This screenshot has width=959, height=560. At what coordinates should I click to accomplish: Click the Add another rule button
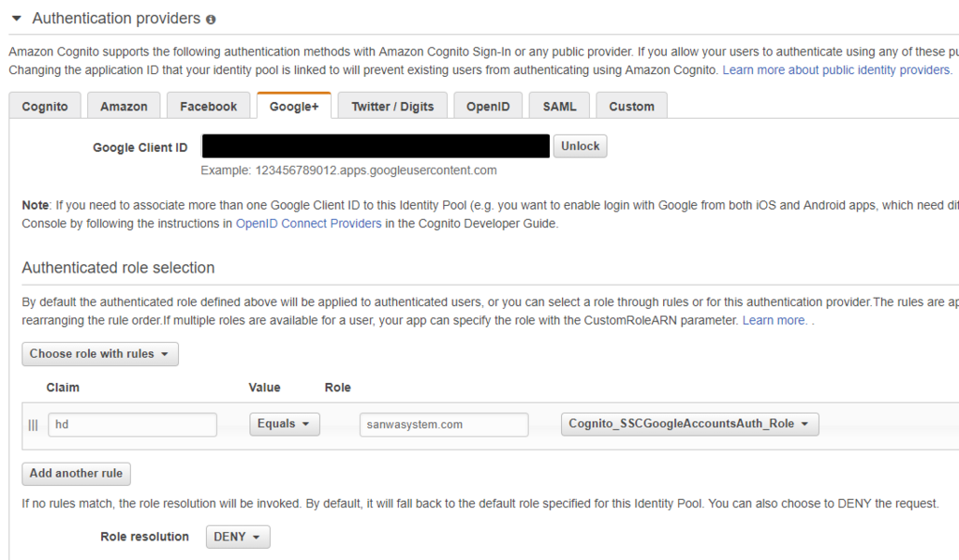[76, 473]
